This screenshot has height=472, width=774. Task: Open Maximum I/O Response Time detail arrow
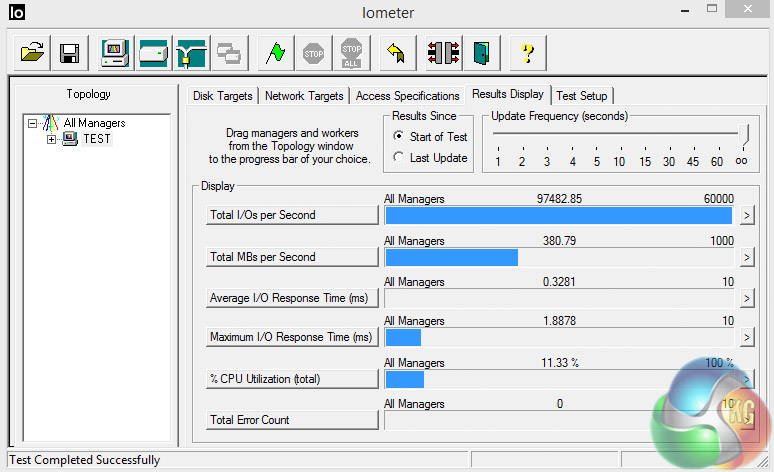747,337
